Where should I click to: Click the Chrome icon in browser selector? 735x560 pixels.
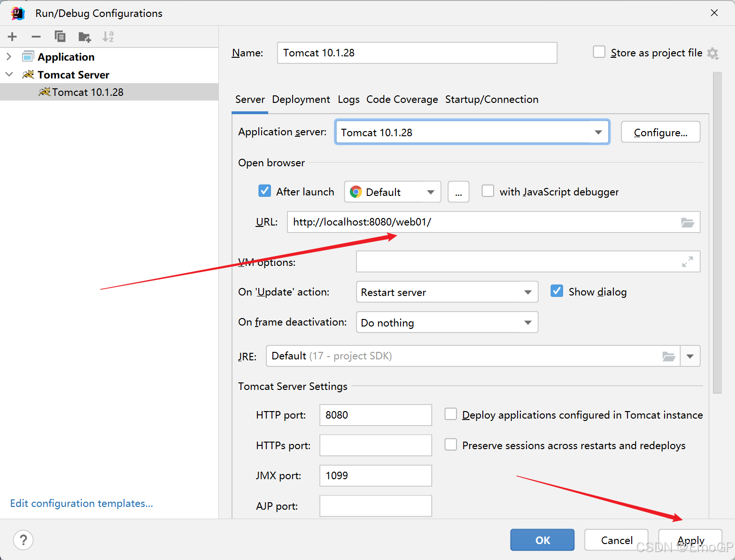(356, 192)
